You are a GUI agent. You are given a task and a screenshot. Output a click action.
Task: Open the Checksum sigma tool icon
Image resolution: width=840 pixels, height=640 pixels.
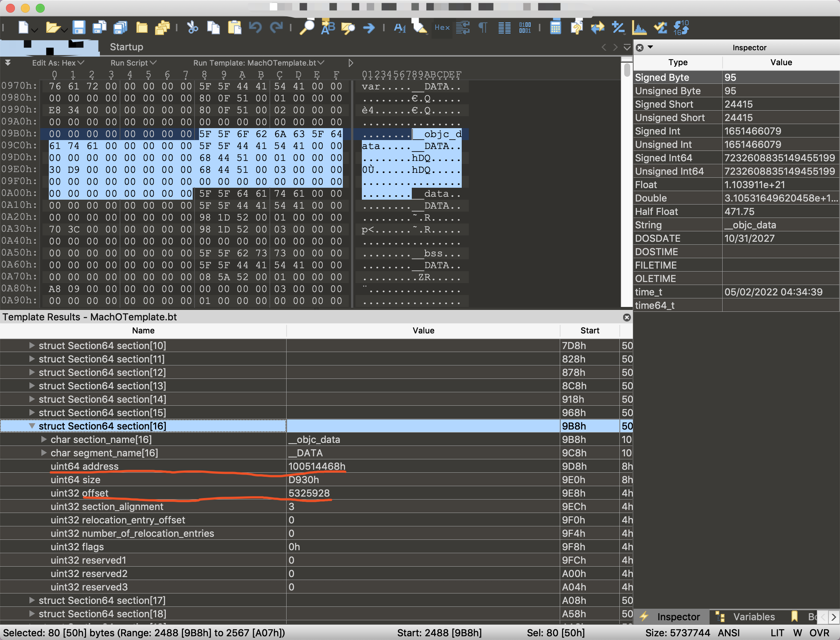tap(660, 28)
